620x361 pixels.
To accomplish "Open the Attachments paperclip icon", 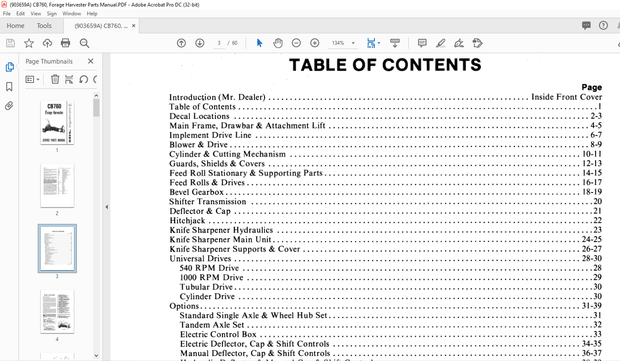I will tap(9, 106).
